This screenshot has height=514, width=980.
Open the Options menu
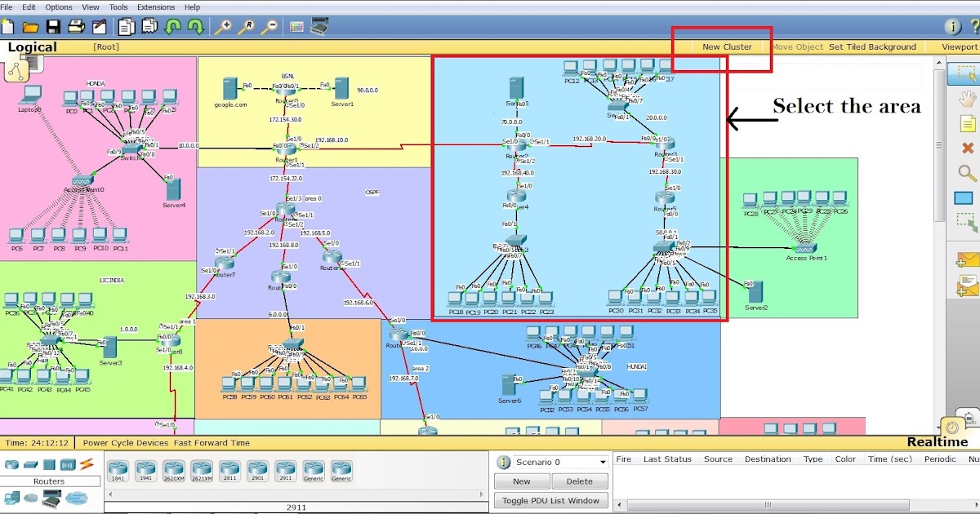point(58,7)
